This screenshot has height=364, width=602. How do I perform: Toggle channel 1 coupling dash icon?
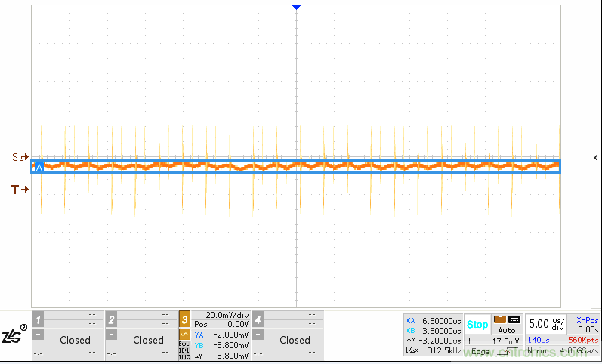coord(38,334)
